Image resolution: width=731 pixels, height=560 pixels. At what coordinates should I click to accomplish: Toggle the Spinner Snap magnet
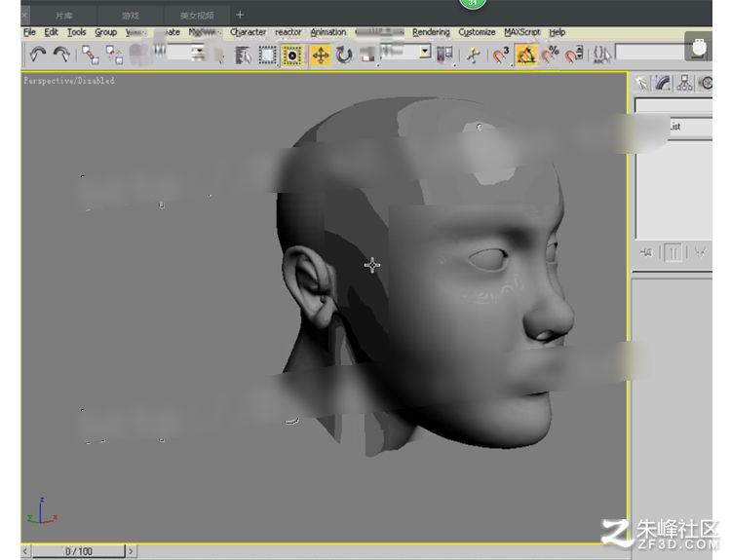(574, 55)
